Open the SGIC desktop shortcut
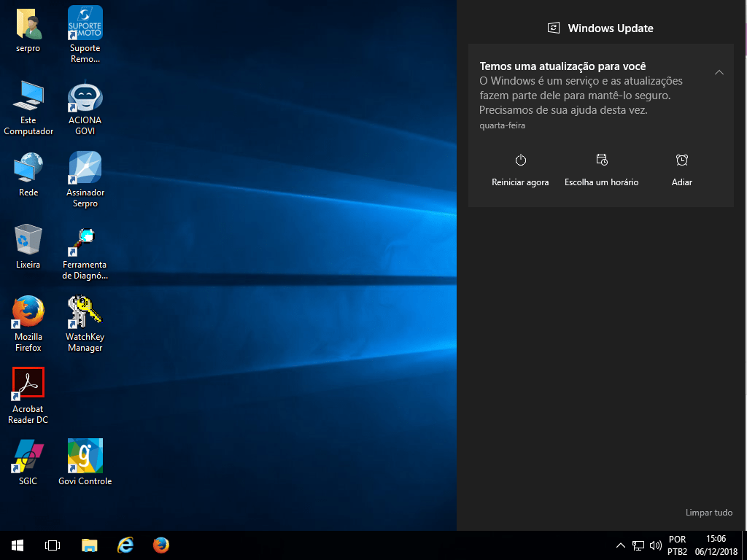The image size is (747, 560). click(x=28, y=456)
